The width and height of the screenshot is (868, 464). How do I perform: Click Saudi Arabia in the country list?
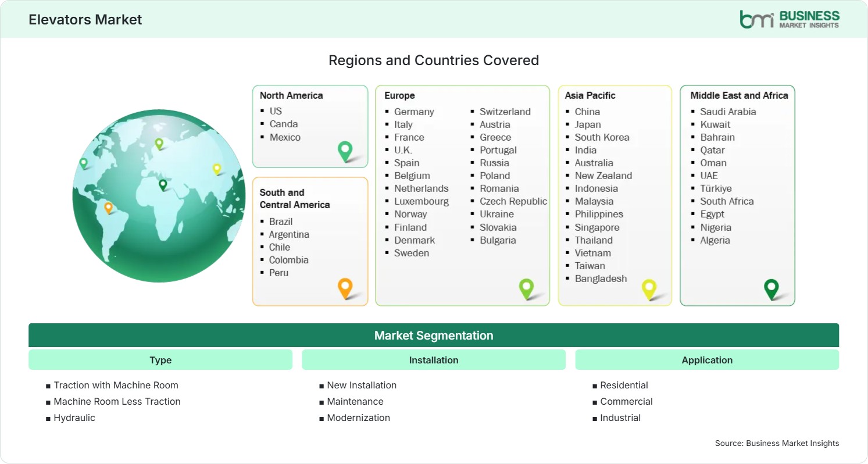click(728, 112)
